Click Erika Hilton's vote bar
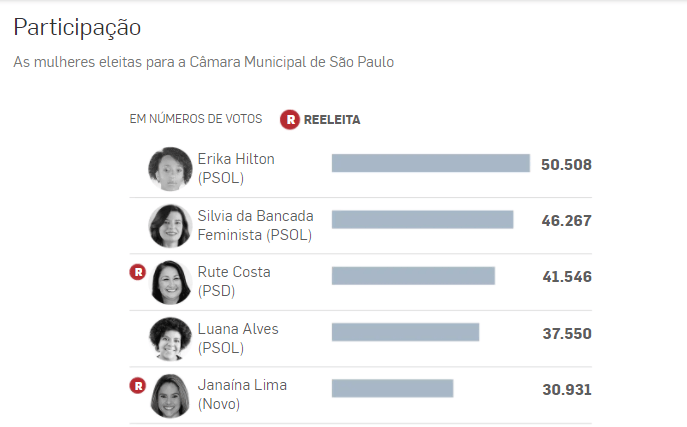 click(x=430, y=163)
